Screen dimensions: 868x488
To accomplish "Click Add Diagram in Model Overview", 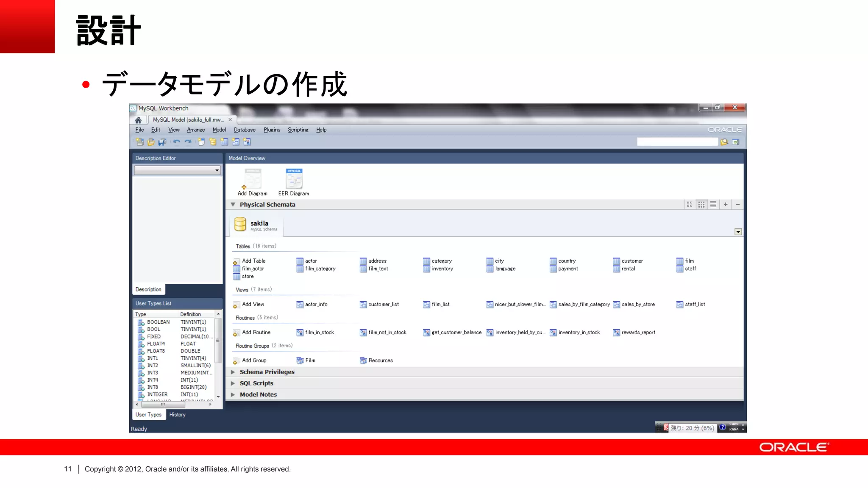I will click(253, 182).
